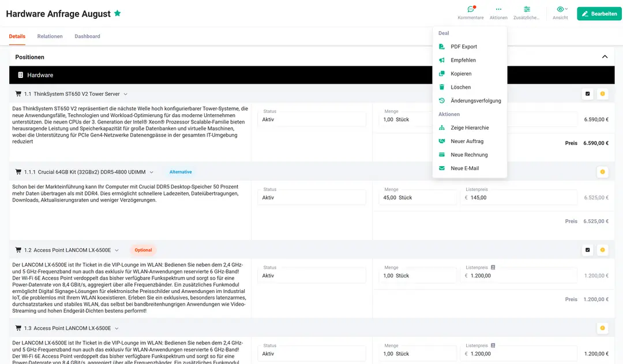Image resolution: width=623 pixels, height=364 pixels.
Task: Click the yellow status dot on position 1.2
Action: pyautogui.click(x=602, y=250)
